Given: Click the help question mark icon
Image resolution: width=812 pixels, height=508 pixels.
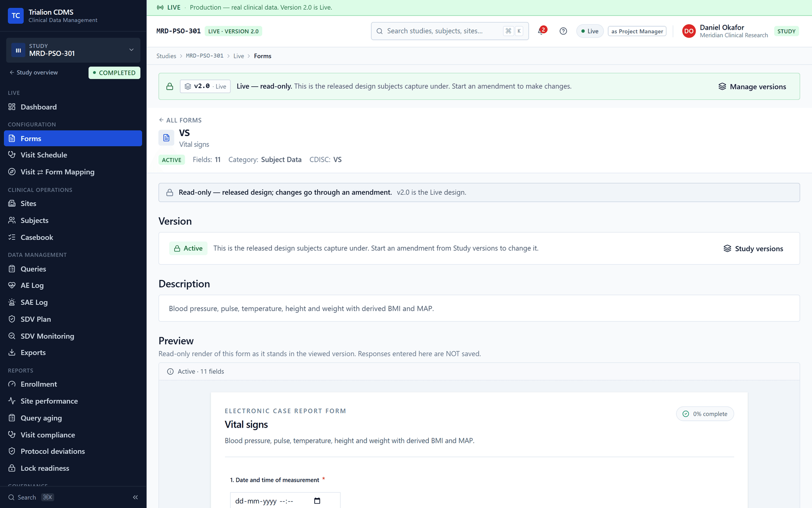Looking at the screenshot, I should point(563,31).
